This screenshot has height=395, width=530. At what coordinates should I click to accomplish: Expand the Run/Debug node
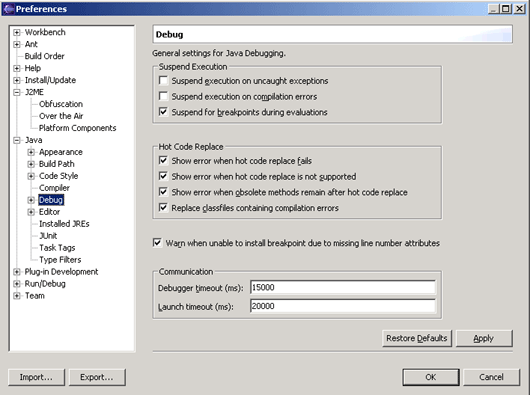point(17,284)
